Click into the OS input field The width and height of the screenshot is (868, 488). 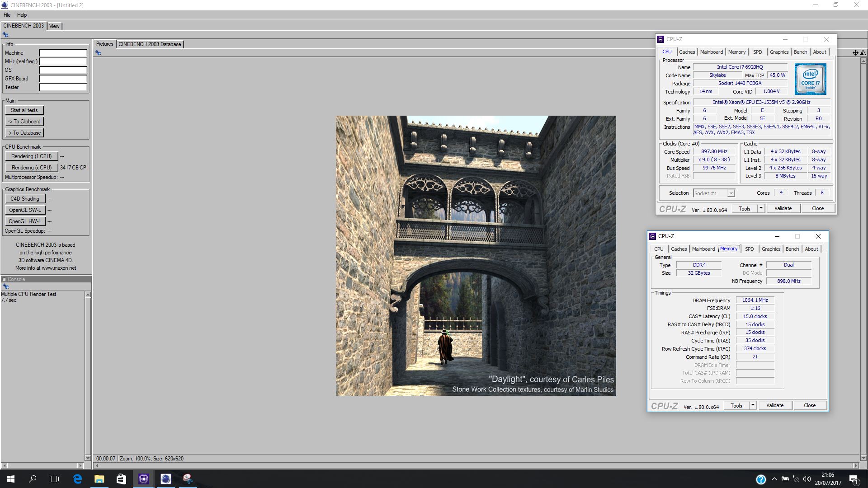63,70
